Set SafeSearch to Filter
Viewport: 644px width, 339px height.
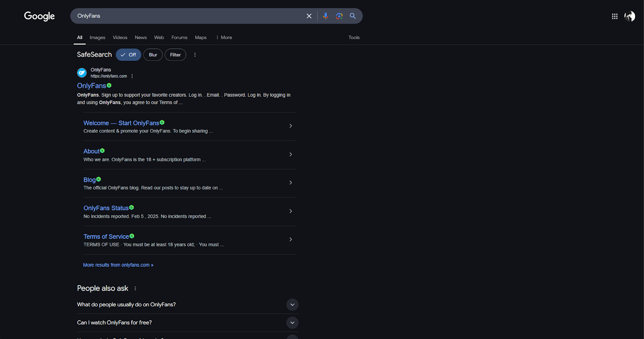point(175,55)
